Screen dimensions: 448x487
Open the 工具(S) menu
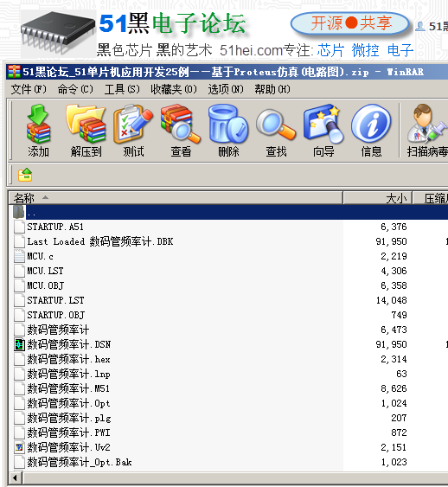[x=122, y=89]
